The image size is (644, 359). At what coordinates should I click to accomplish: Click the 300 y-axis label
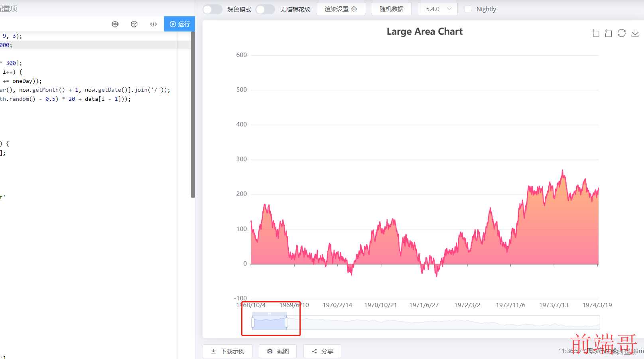(x=242, y=159)
